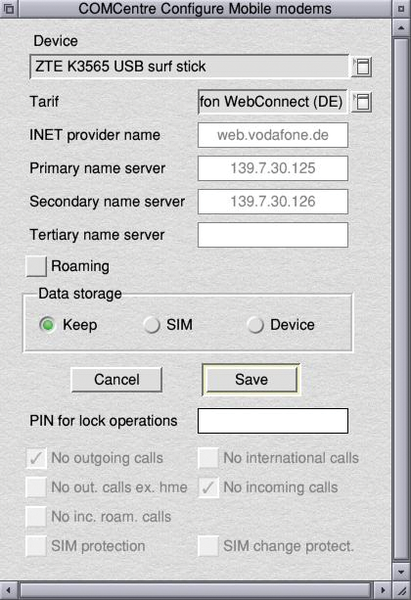The height and width of the screenshot is (600, 411).
Task: Select the Device data storage option
Action: [x=255, y=325]
